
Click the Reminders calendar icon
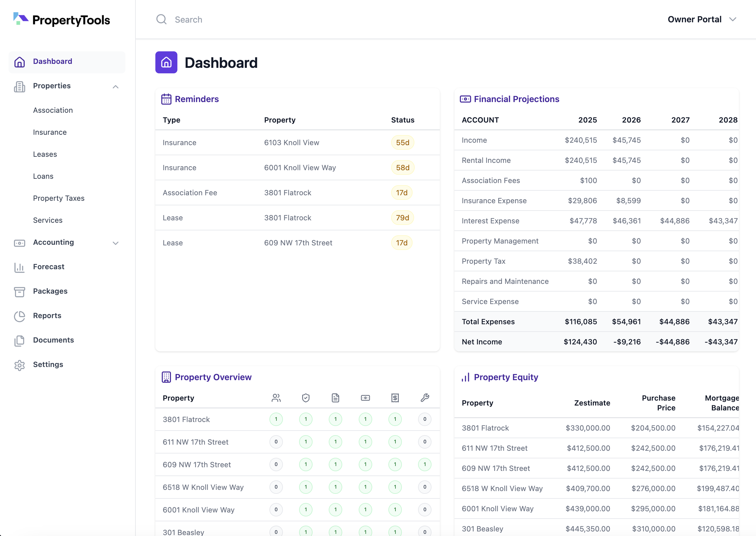coord(166,98)
